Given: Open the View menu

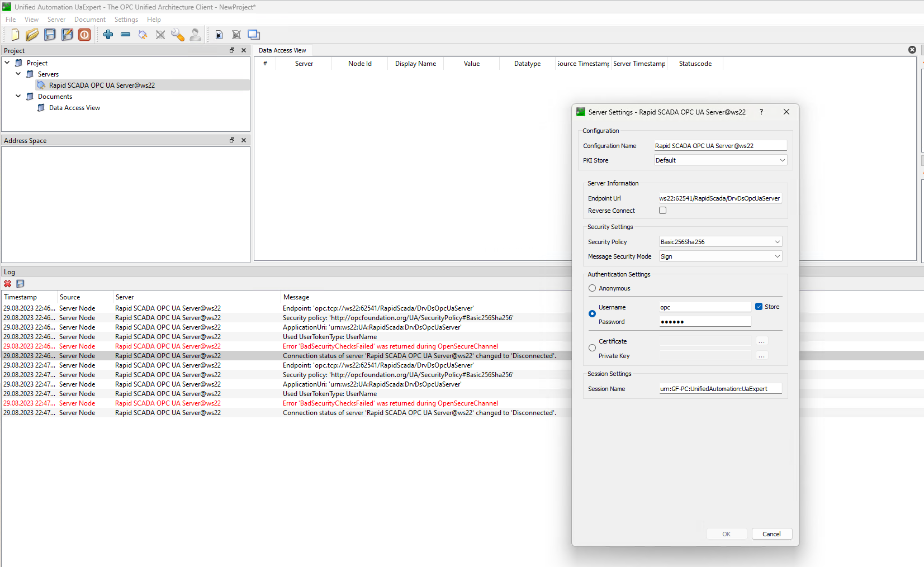Looking at the screenshot, I should click(31, 20).
